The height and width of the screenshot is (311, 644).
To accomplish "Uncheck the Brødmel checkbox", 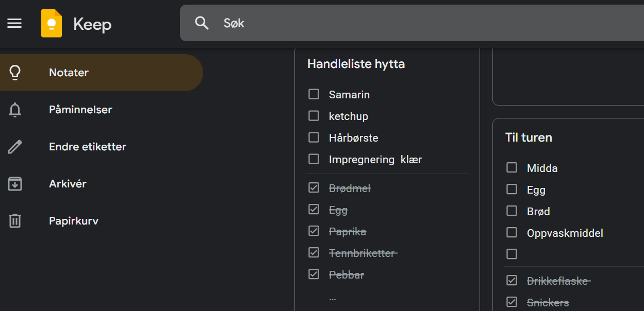I will [x=313, y=188].
